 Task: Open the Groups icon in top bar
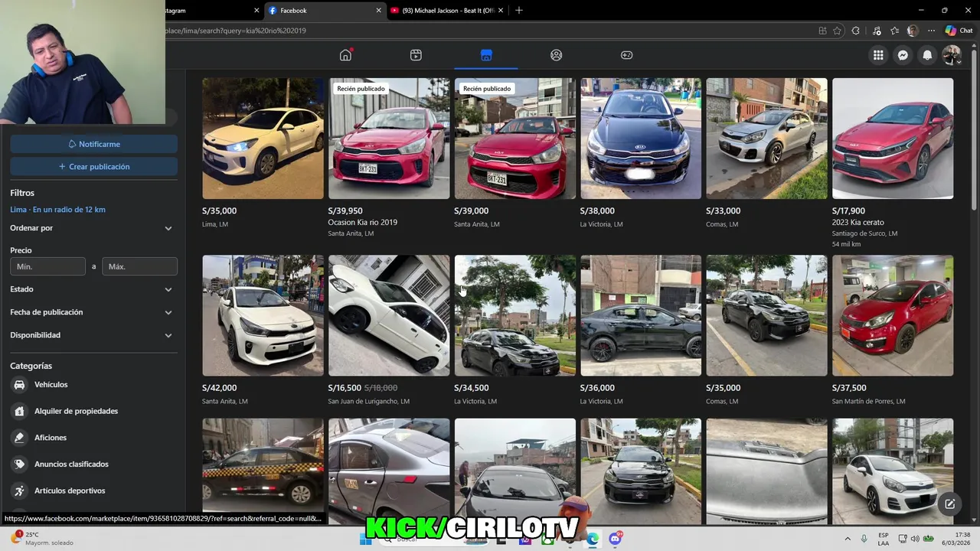(557, 55)
